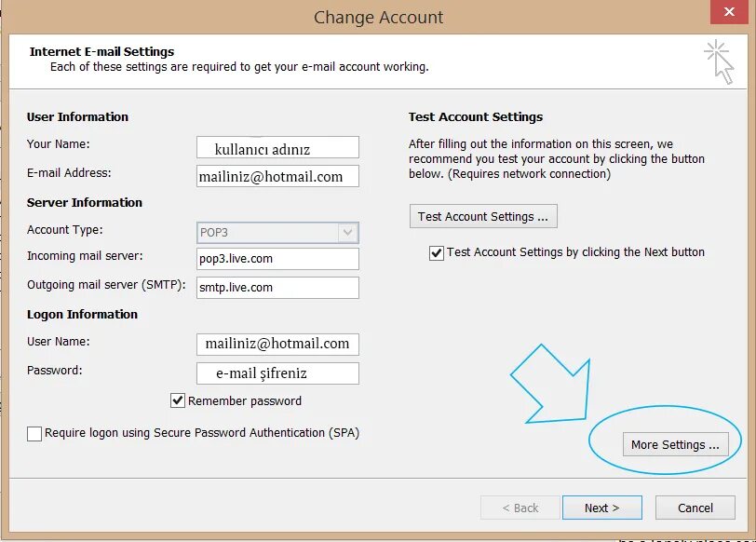Cancel the account changes
The height and width of the screenshot is (542, 756).
pos(695,508)
